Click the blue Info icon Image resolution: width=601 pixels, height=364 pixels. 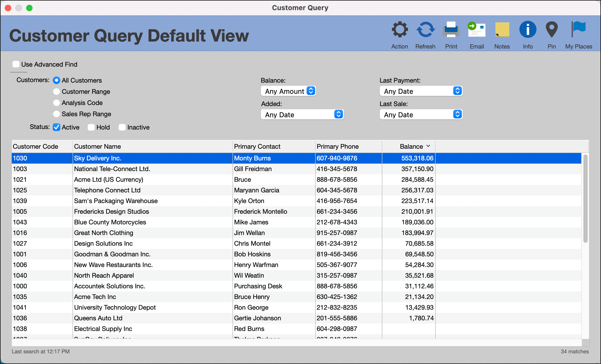coord(528,30)
